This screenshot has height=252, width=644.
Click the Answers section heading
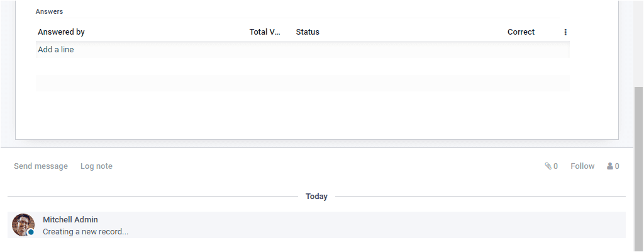[49, 11]
